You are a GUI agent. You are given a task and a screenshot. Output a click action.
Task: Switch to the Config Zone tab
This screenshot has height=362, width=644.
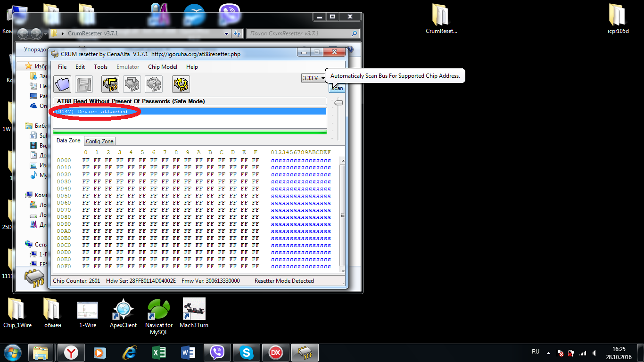point(99,141)
